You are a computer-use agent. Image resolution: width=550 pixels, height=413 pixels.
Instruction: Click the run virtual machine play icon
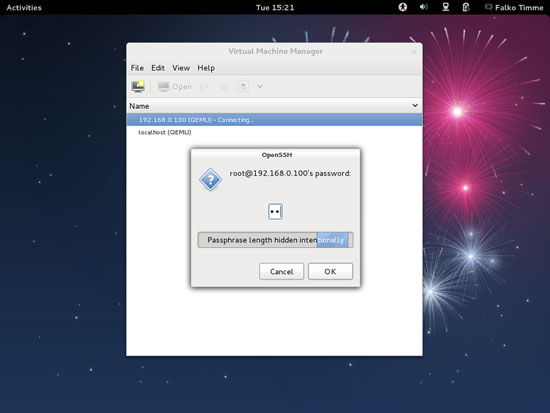tap(204, 86)
